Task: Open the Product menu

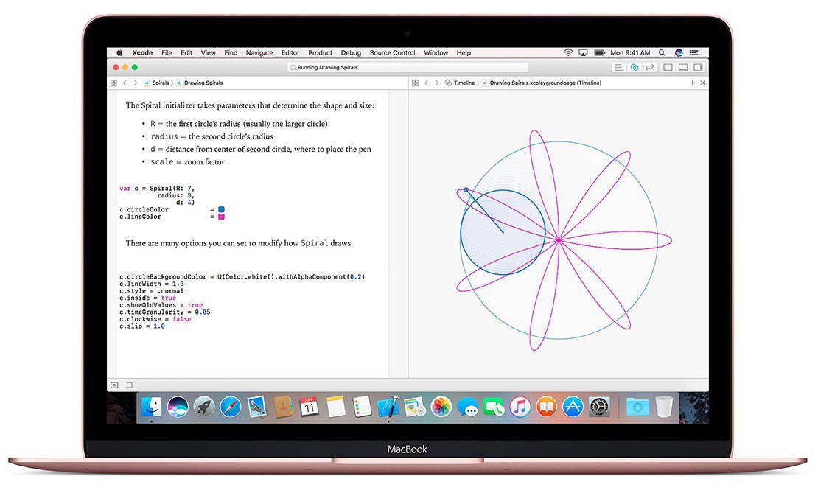Action: pos(320,53)
